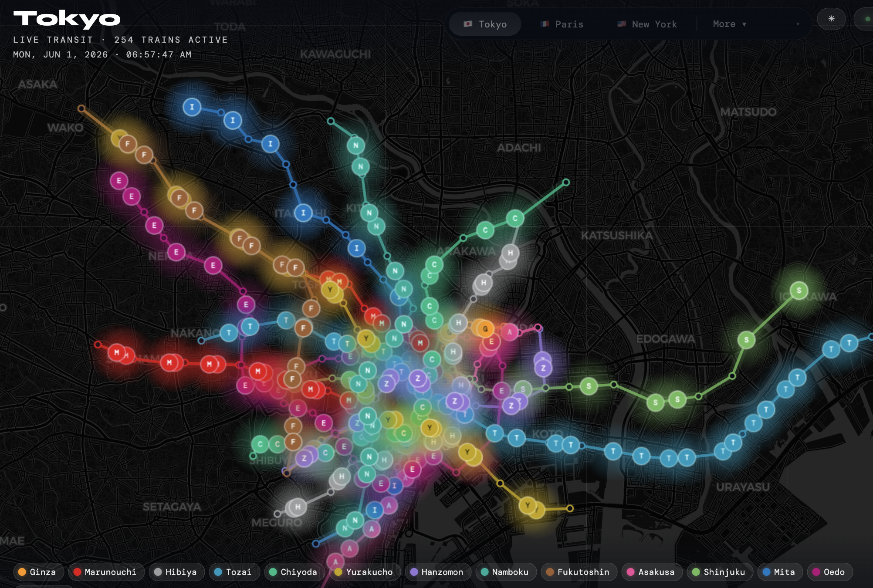873x588 pixels.
Task: Select the Chiyoda C train nearest northeast terminus
Action: coord(515,218)
